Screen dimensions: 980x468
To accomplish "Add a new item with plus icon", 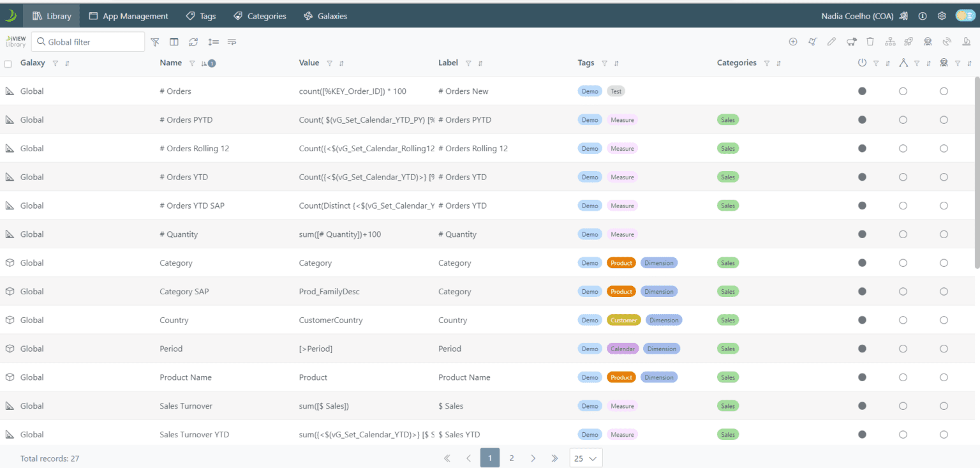I will pos(793,42).
